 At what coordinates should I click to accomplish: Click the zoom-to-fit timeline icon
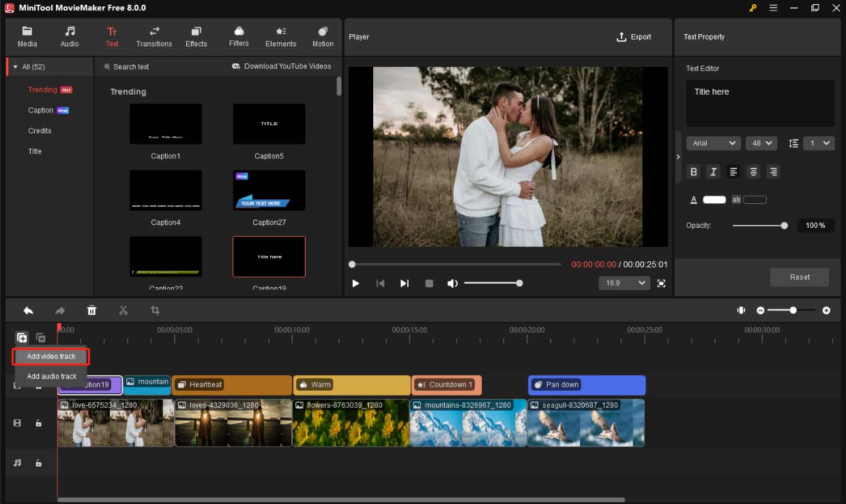(741, 310)
